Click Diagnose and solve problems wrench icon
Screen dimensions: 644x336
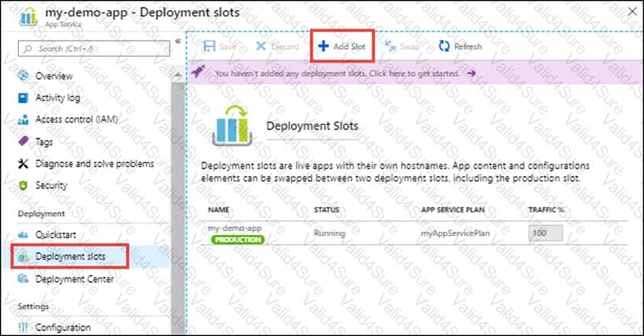23,163
